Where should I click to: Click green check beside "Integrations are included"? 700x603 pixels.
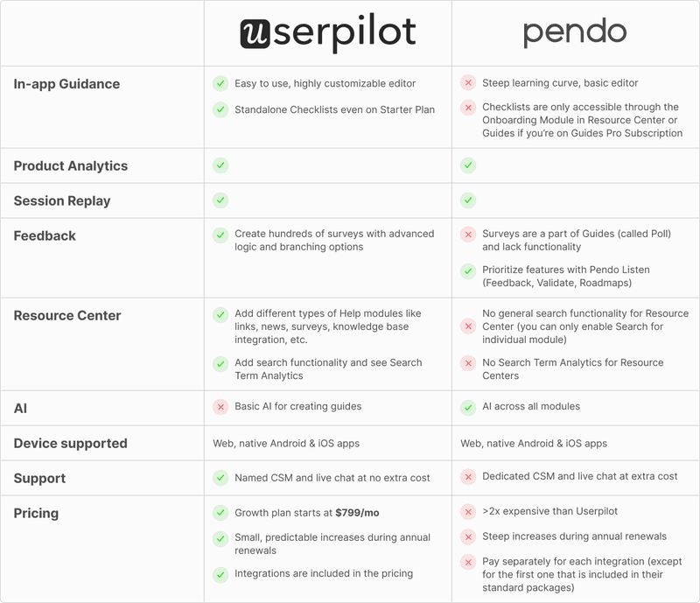click(220, 574)
